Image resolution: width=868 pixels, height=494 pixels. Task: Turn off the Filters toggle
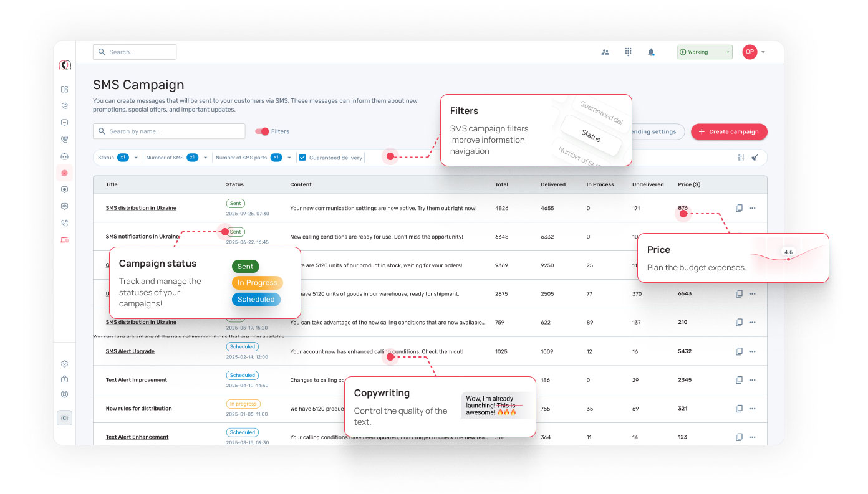262,131
